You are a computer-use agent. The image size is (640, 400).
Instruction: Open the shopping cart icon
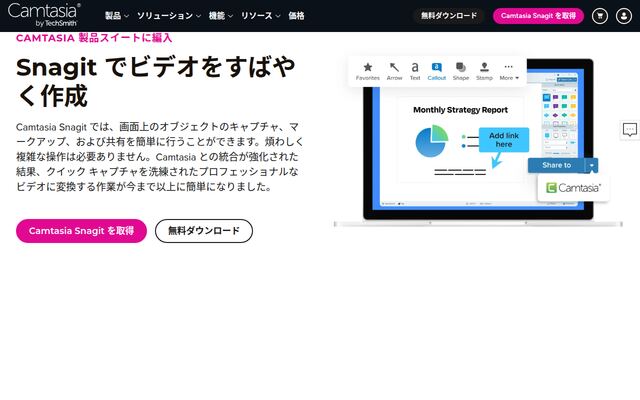coord(600,16)
